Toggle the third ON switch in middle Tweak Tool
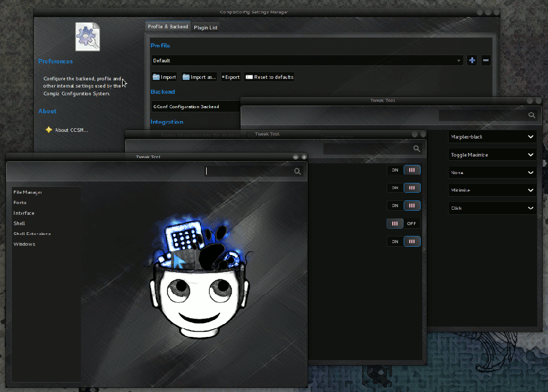Viewport: 548px width, 392px height. tap(404, 206)
